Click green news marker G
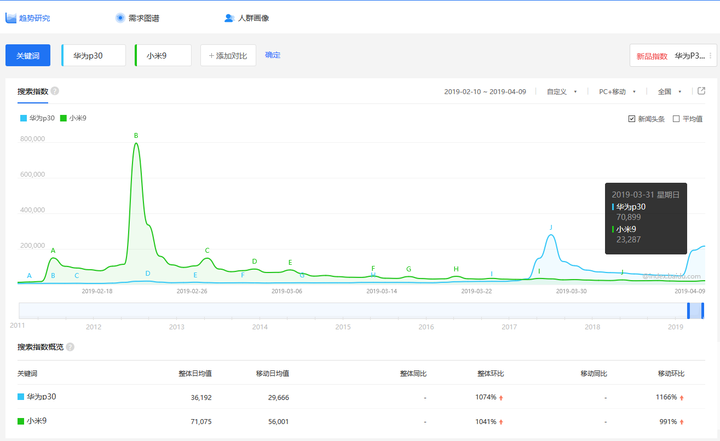The height and width of the screenshot is (441, 720). pyautogui.click(x=409, y=269)
